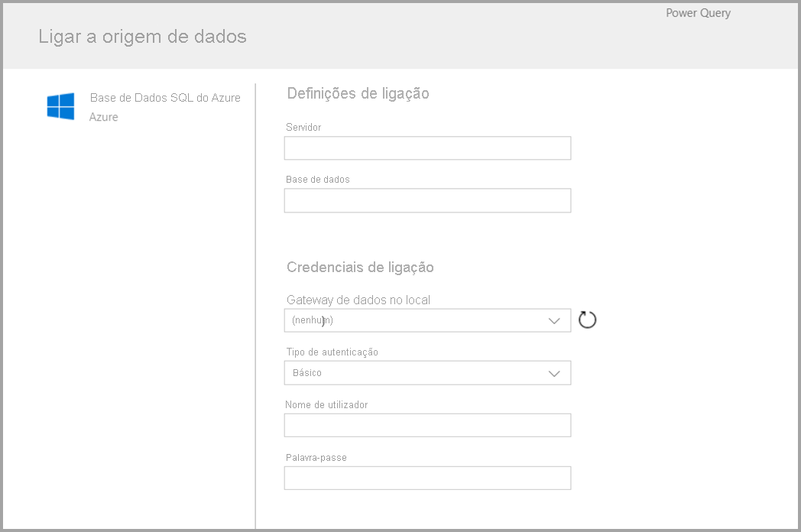The width and height of the screenshot is (801, 532).
Task: Click the 'Power Query' label
Action: (697, 13)
